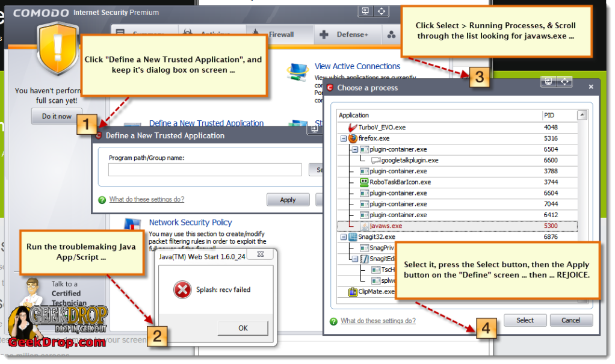Select the firefox.exe process row

point(457,138)
